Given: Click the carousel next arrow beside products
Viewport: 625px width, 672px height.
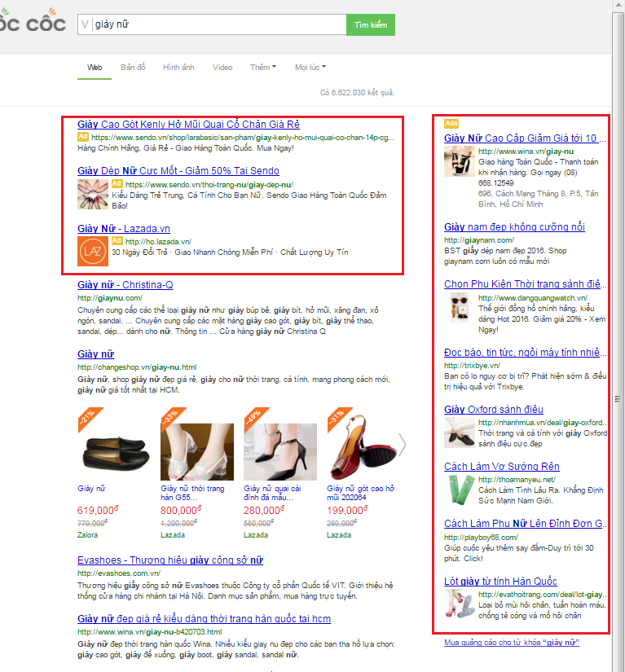Looking at the screenshot, I should pos(402,443).
